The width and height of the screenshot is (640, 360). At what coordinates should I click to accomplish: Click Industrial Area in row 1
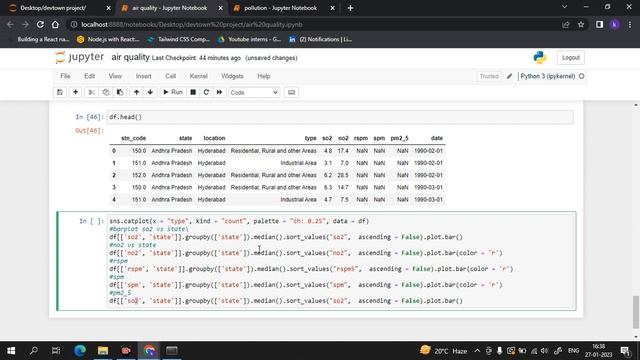pos(298,163)
